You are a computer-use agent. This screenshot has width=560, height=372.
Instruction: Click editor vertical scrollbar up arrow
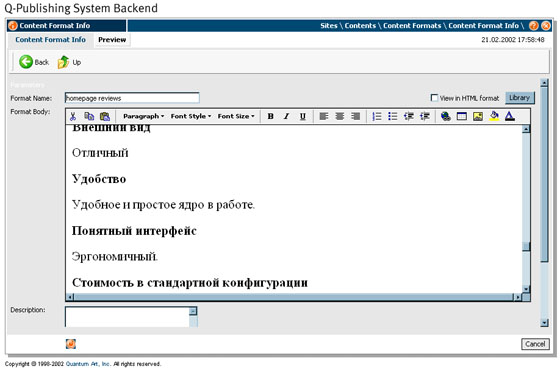526,129
